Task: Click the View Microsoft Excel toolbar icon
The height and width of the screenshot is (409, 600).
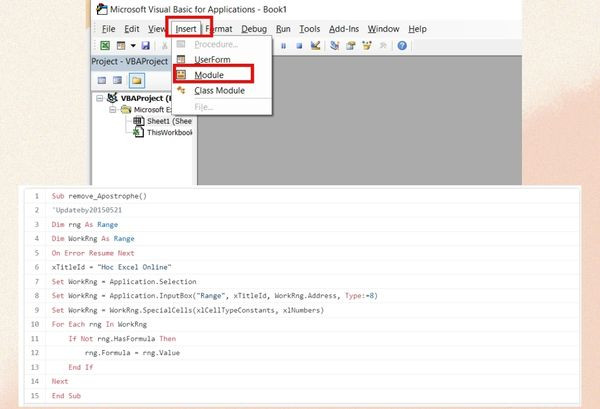Action: 105,46
